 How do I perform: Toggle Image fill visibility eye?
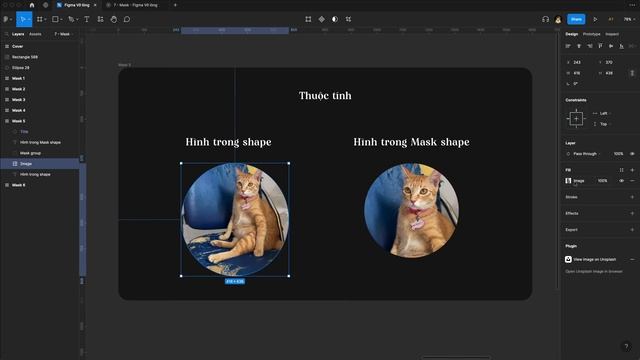(x=621, y=181)
